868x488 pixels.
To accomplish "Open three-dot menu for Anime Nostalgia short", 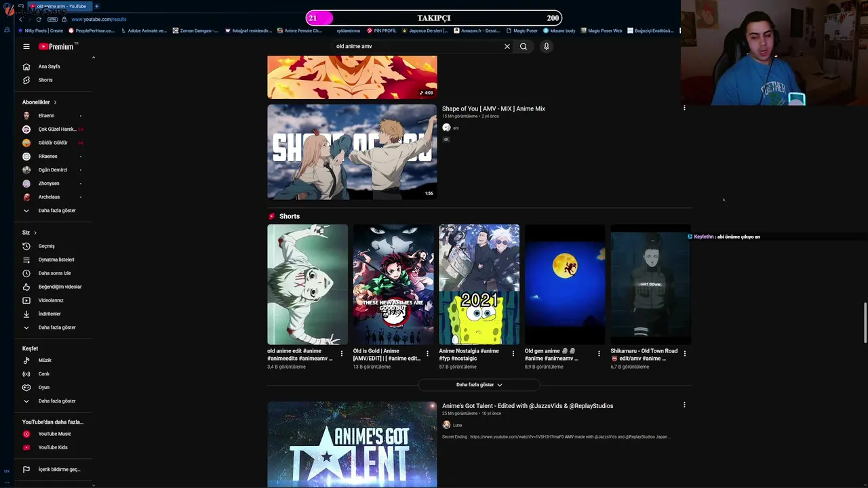I will coord(513,354).
